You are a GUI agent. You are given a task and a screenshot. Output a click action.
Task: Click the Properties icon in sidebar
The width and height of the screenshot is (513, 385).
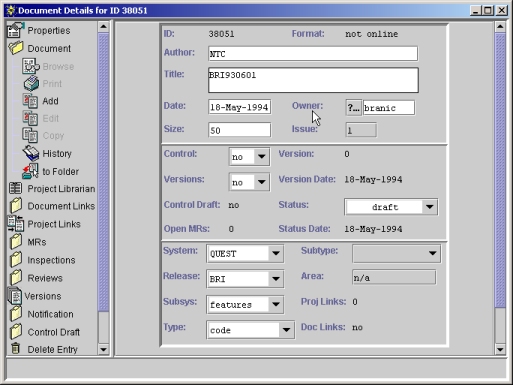point(16,30)
